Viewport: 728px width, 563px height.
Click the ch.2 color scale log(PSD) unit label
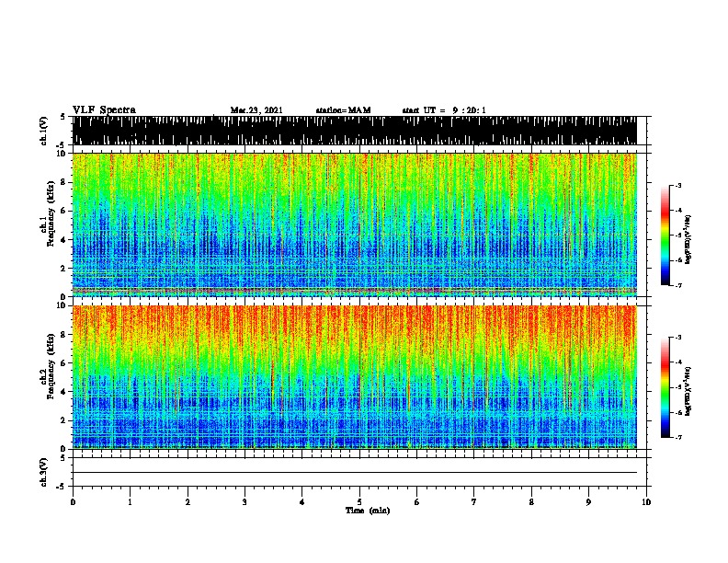pos(688,391)
